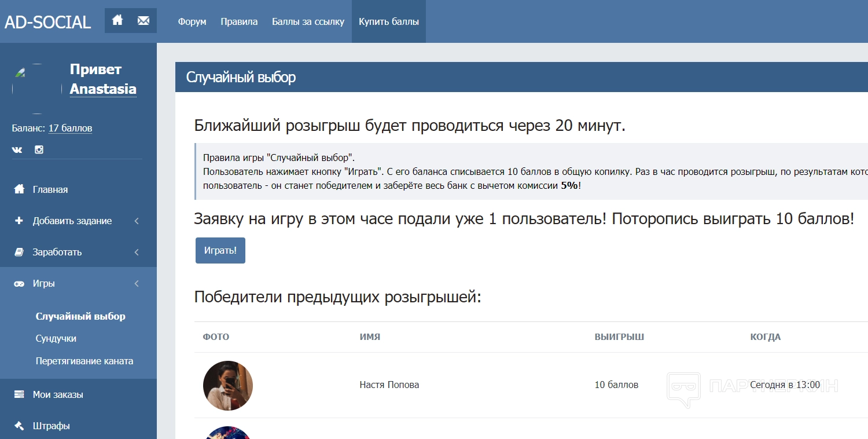Screen dimensions: 868x439
Task: Go to Купить баллы tab
Action: [x=389, y=21]
